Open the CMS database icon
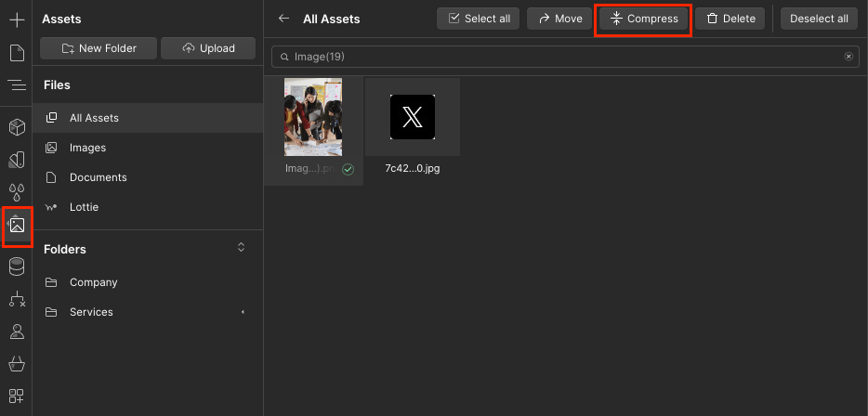The width and height of the screenshot is (868, 416). pos(17,266)
